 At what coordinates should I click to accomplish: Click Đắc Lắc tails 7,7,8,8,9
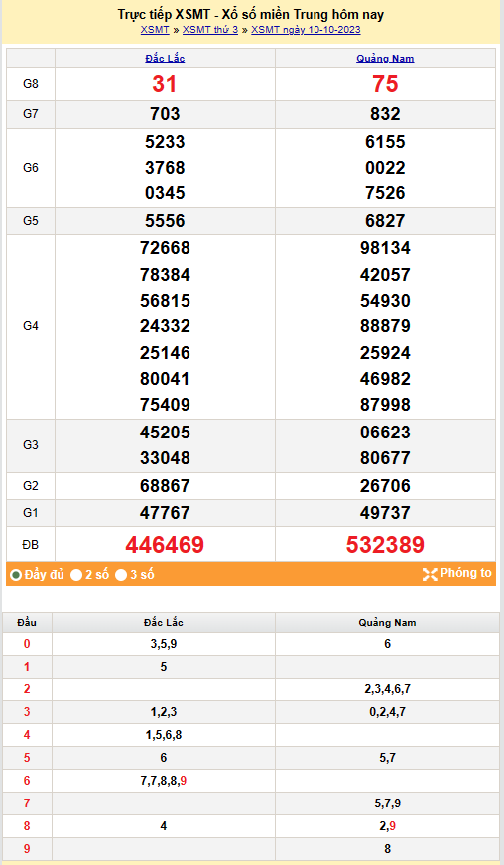[164, 781]
